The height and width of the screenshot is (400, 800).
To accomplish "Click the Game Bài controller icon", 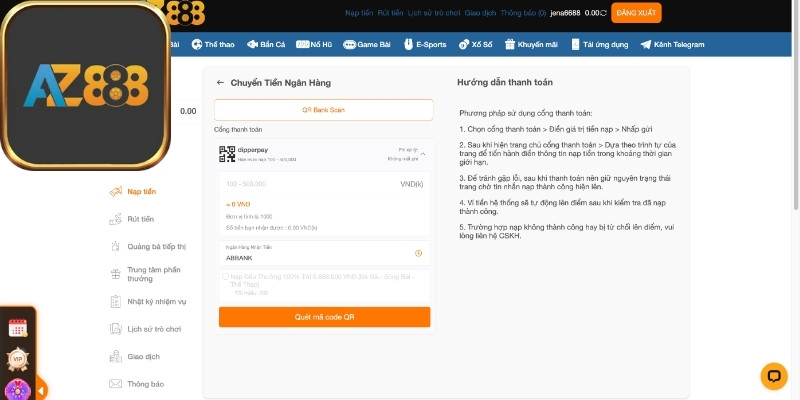I will tap(349, 44).
